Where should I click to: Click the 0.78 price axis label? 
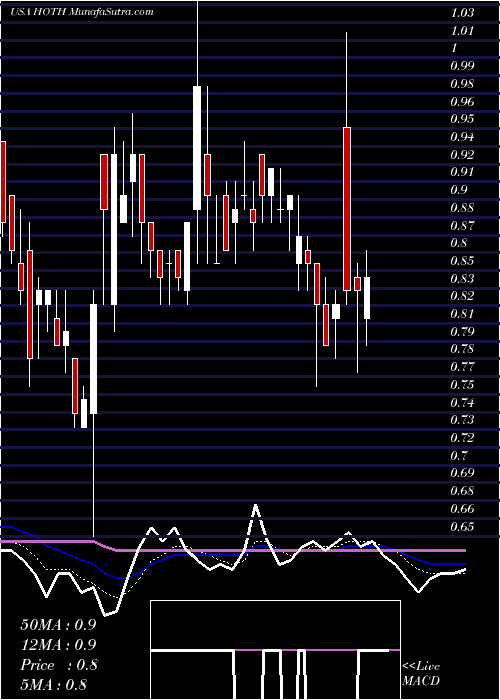(x=462, y=349)
